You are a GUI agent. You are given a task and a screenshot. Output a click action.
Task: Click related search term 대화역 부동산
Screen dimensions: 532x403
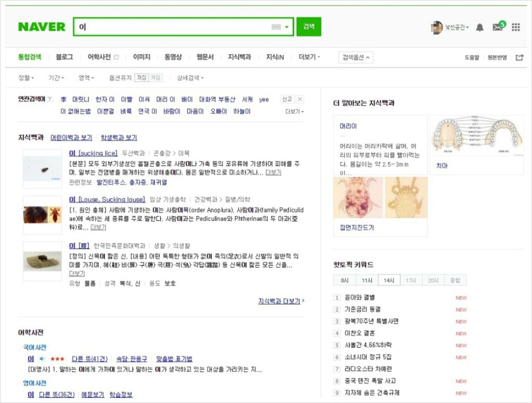(217, 99)
